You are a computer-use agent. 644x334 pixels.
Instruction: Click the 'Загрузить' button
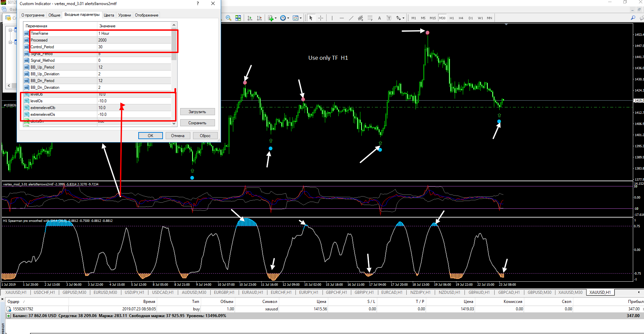coord(197,112)
